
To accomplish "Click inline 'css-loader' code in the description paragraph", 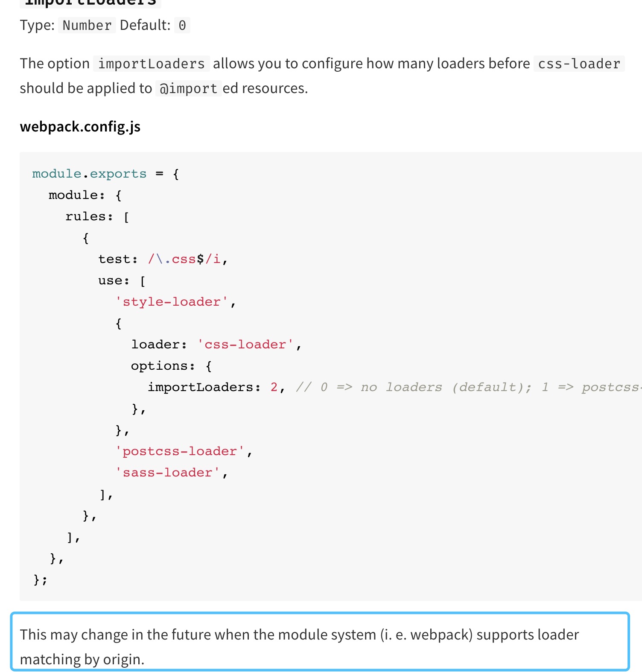I will [579, 64].
